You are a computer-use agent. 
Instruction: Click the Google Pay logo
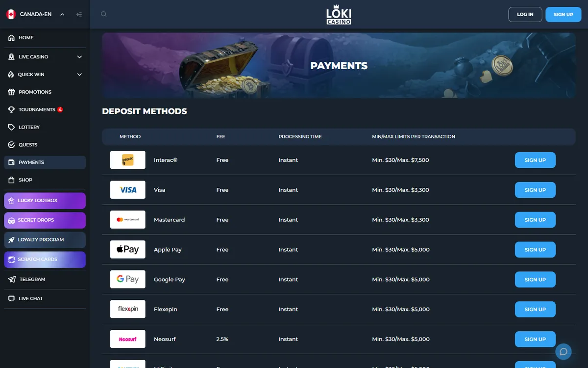pos(128,279)
